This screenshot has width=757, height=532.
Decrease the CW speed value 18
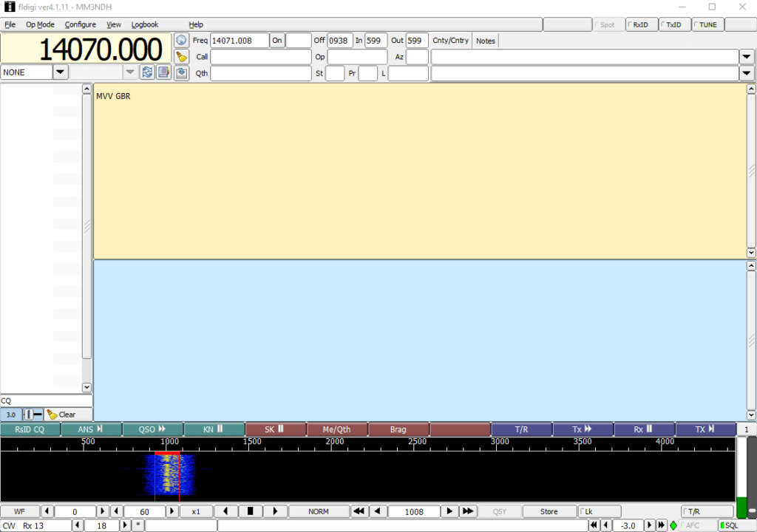78,525
